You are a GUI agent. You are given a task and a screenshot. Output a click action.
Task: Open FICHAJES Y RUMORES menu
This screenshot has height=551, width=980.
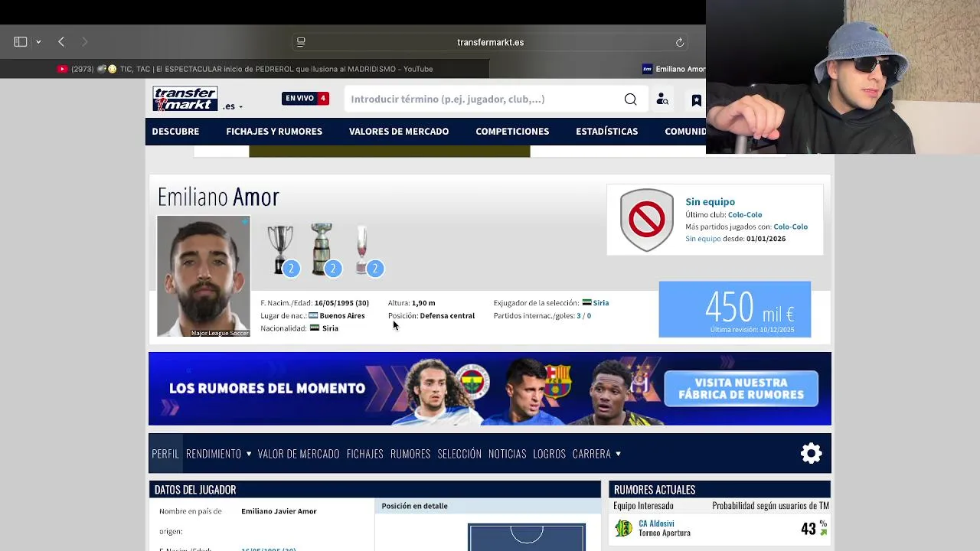click(274, 132)
